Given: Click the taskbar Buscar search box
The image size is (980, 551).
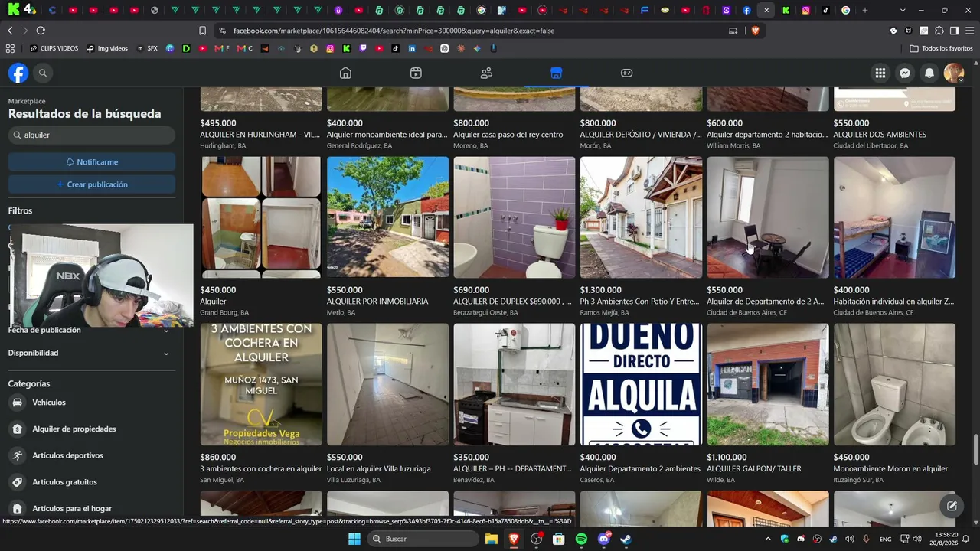Looking at the screenshot, I should (x=423, y=539).
